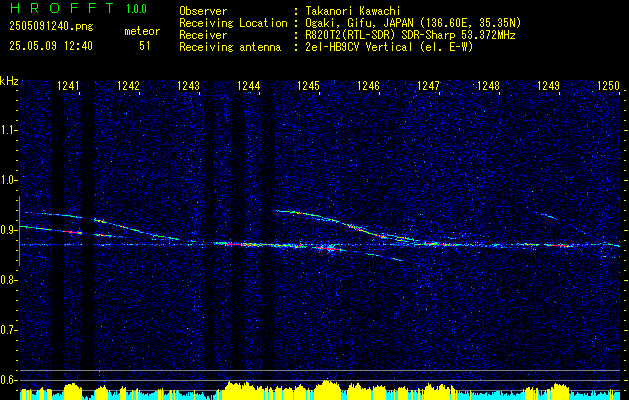Click the 1.1 kHz frequency label

click(9, 130)
